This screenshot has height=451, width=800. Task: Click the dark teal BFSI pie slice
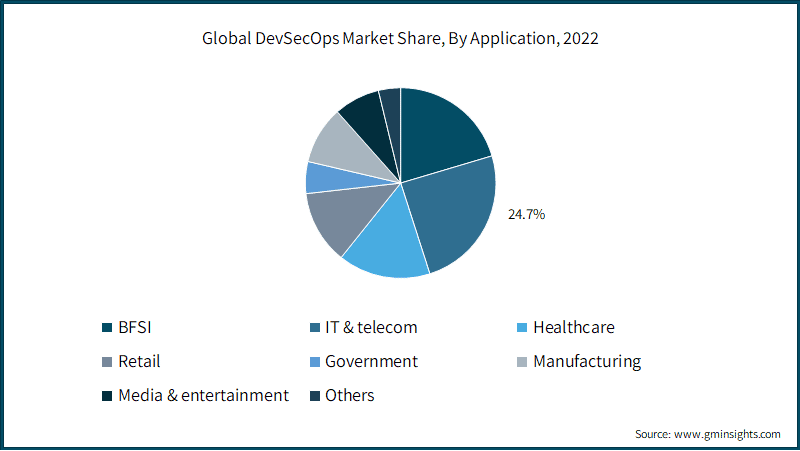click(439, 138)
